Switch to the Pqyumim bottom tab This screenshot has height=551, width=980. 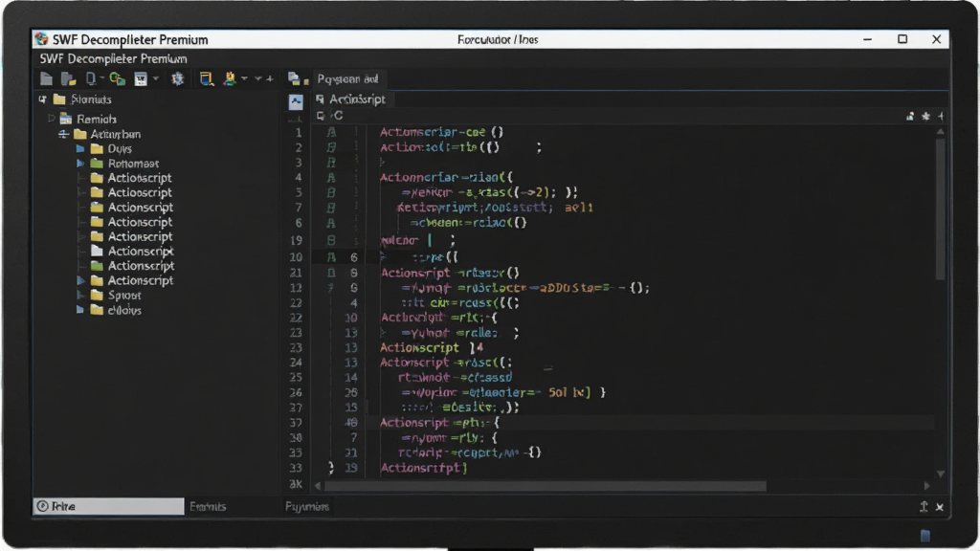[x=307, y=507]
